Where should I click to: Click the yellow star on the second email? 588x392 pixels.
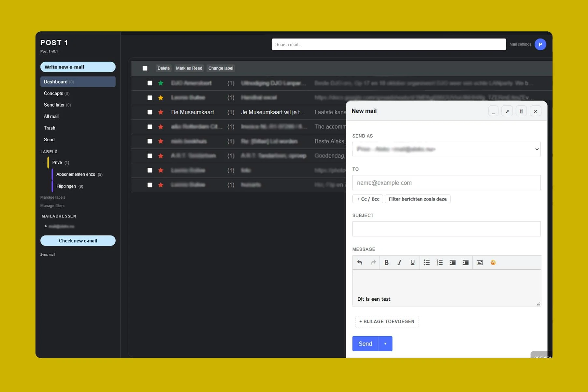(x=161, y=98)
